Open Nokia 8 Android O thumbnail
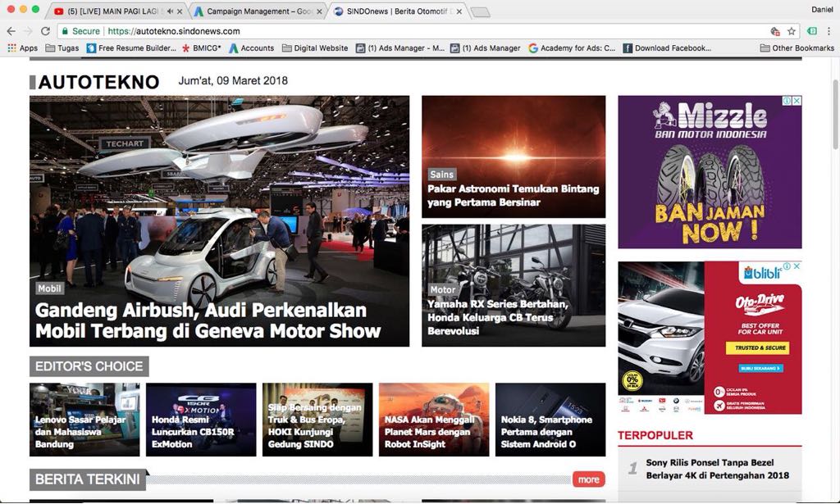Viewport: 840px width, 504px height. (x=550, y=420)
